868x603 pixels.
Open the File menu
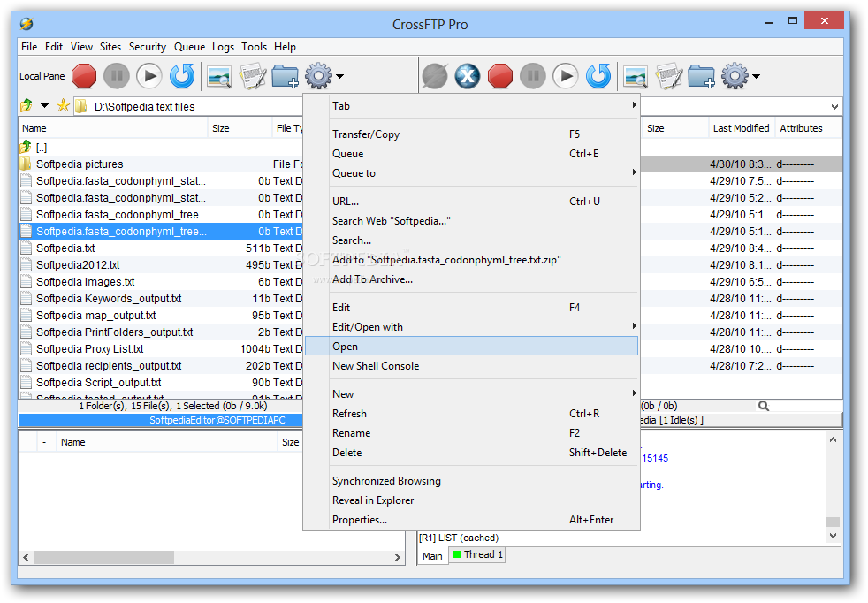tap(29, 47)
